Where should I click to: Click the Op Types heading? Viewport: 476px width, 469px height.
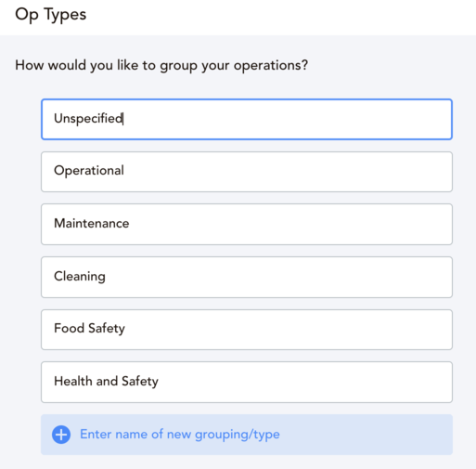(51, 15)
